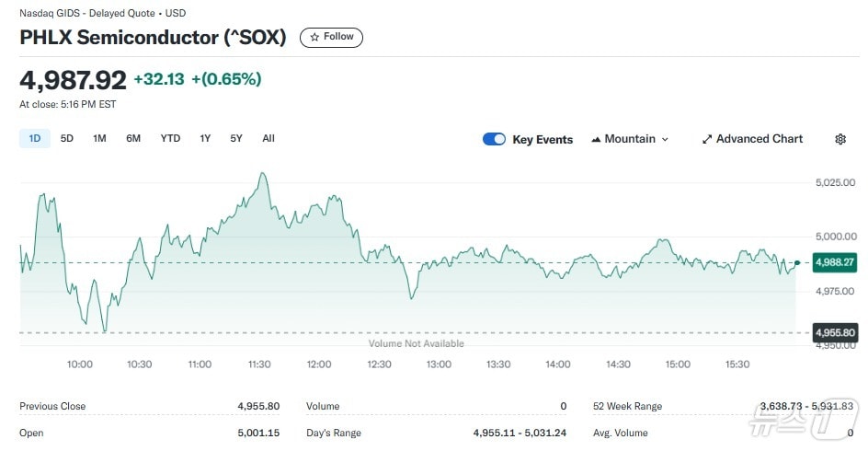Image resolution: width=868 pixels, height=451 pixels.
Task: Click the 4,988.27 current price label
Action: (835, 262)
